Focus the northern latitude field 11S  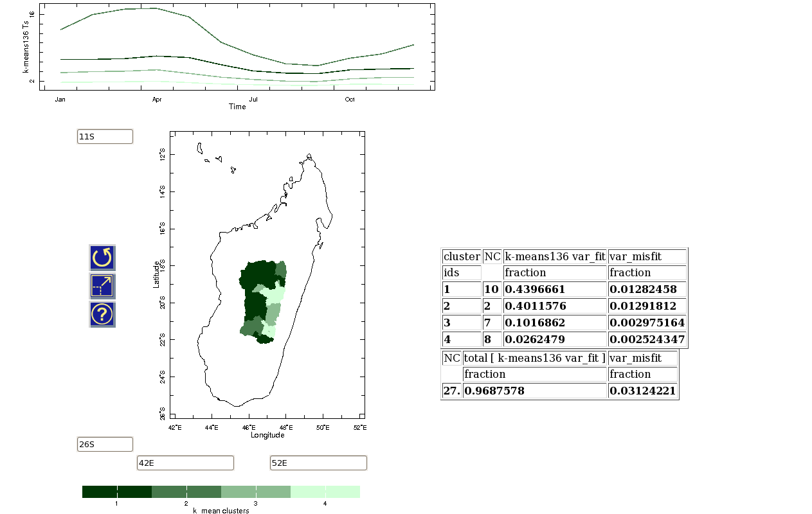[x=105, y=136]
